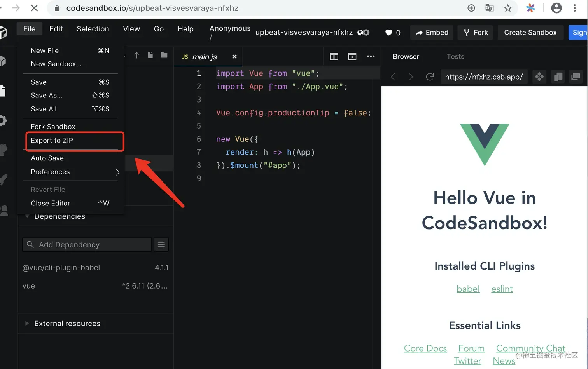
Task: Focus the Add Dependency search field
Action: pos(87,245)
